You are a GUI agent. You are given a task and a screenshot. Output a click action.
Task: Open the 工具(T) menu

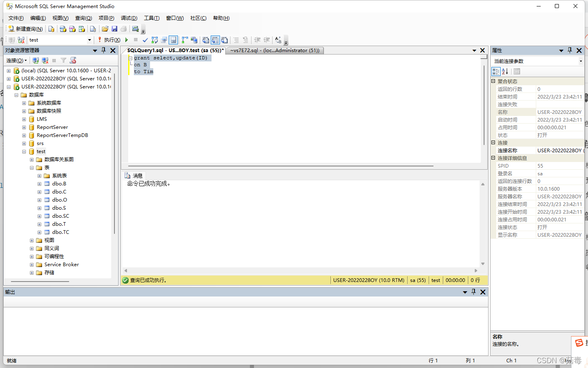click(x=152, y=18)
